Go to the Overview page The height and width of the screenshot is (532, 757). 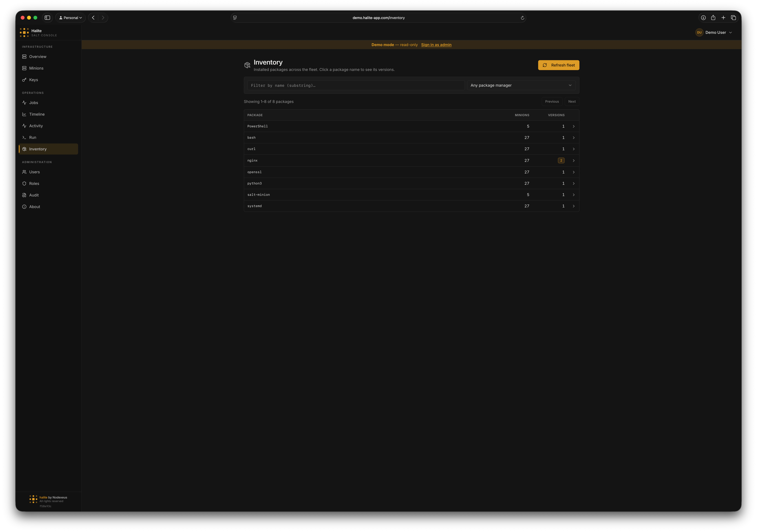coord(48,57)
